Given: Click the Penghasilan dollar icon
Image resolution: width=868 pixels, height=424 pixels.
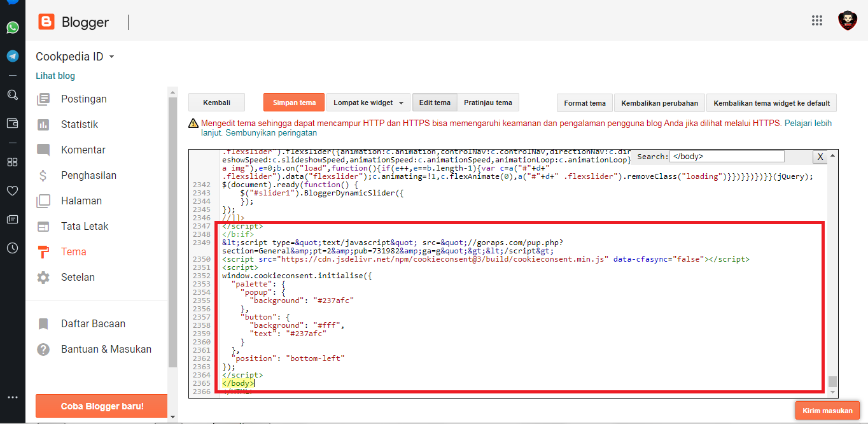Looking at the screenshot, I should click(x=43, y=176).
